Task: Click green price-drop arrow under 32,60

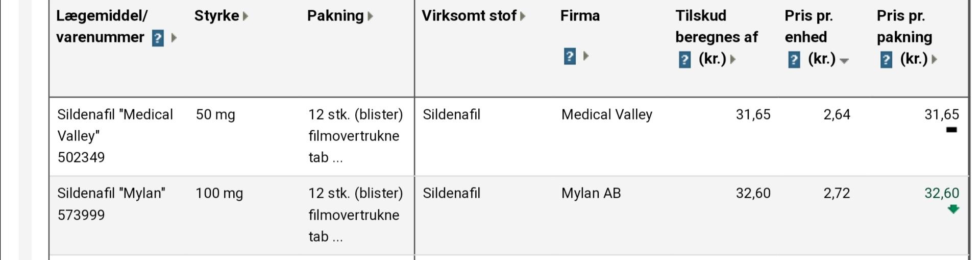Action: coord(953,209)
